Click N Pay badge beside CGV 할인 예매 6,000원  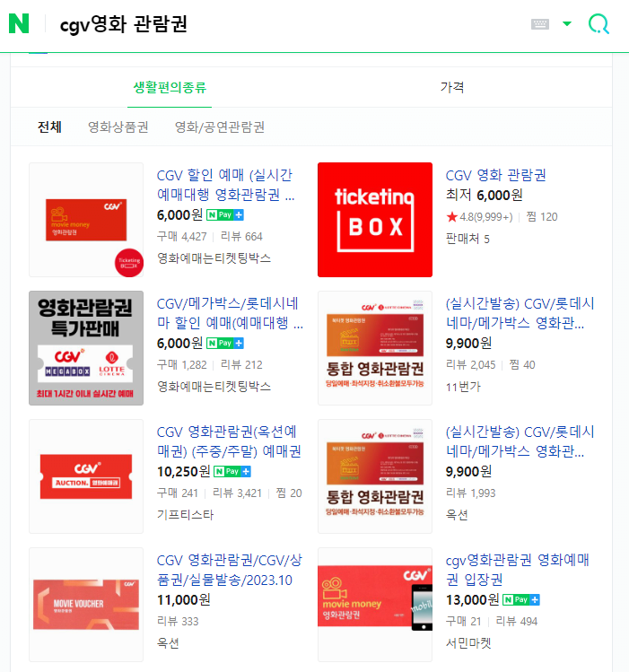(x=225, y=214)
